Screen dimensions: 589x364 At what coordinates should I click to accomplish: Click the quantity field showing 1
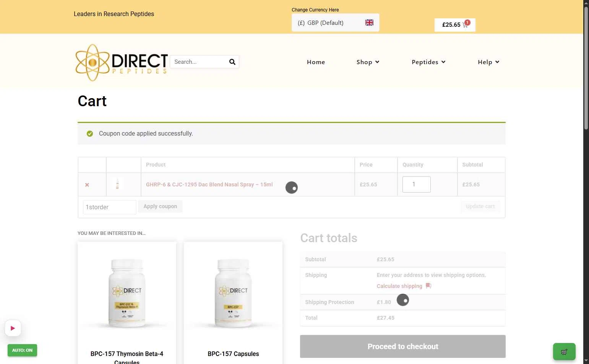point(416,184)
